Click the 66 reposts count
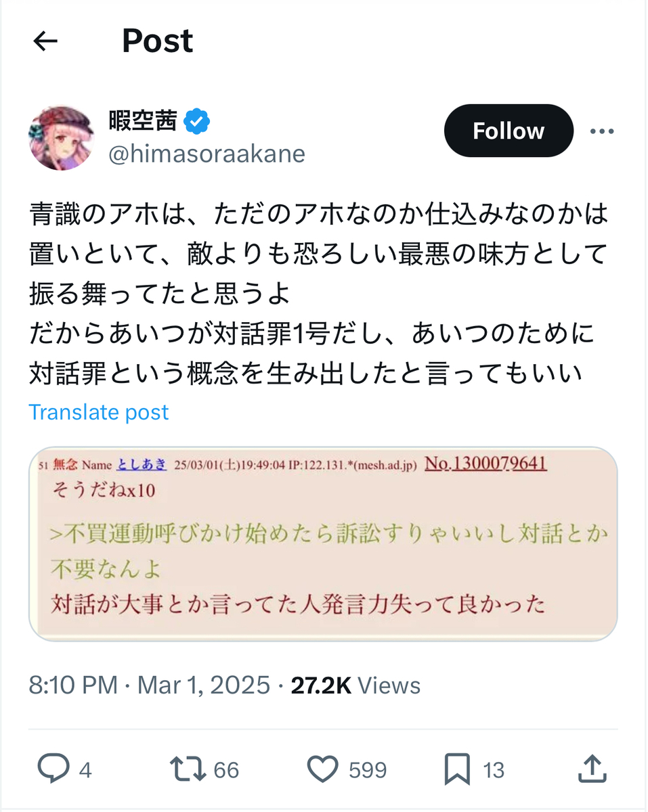Screen dimensions: 648x812 click(226, 770)
